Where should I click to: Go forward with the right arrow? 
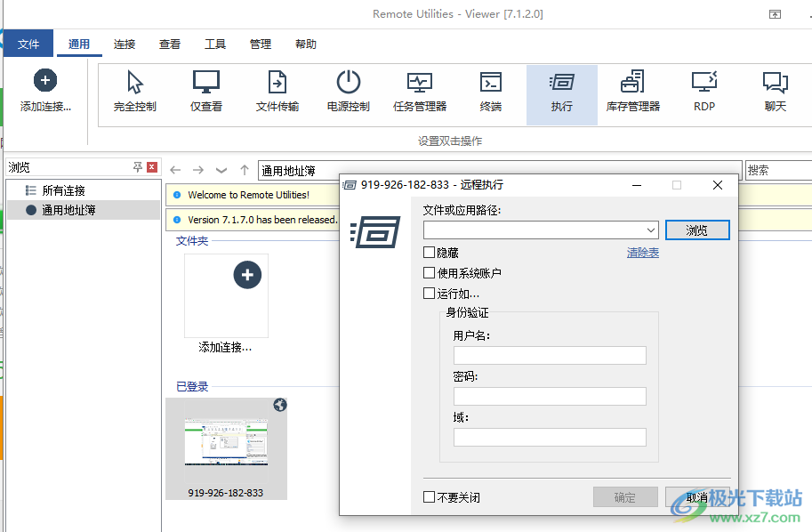pos(197,170)
